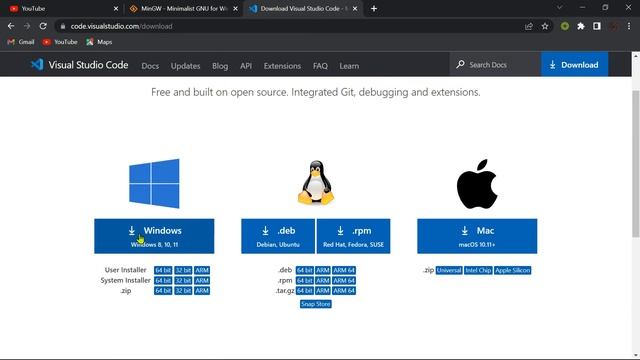Click the browser back arrow
This screenshot has width=640, height=360.
11,26
